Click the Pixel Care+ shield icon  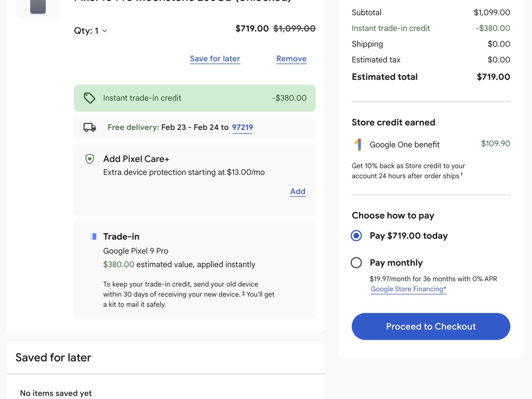point(90,159)
